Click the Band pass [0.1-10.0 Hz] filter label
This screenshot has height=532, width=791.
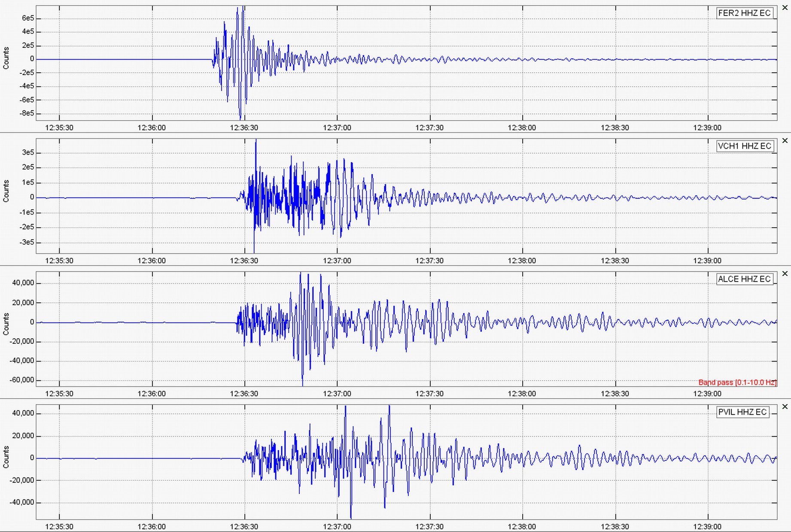737,382
